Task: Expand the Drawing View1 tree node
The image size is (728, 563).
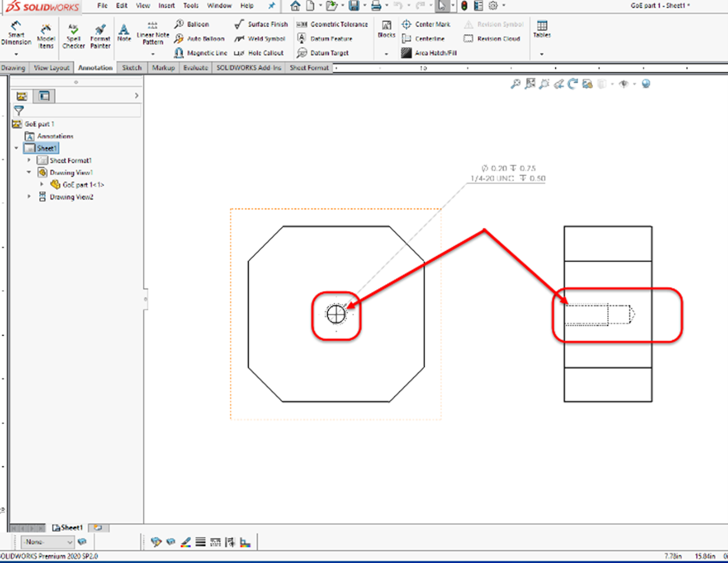Action: point(29,172)
